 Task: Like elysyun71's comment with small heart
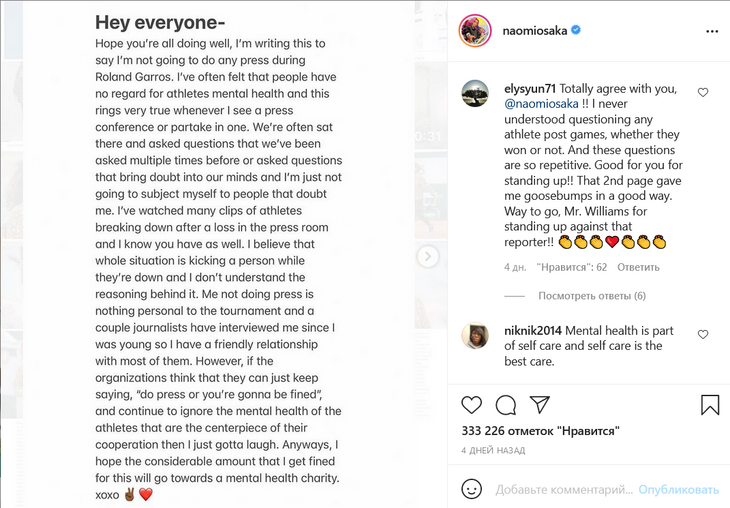click(x=703, y=92)
